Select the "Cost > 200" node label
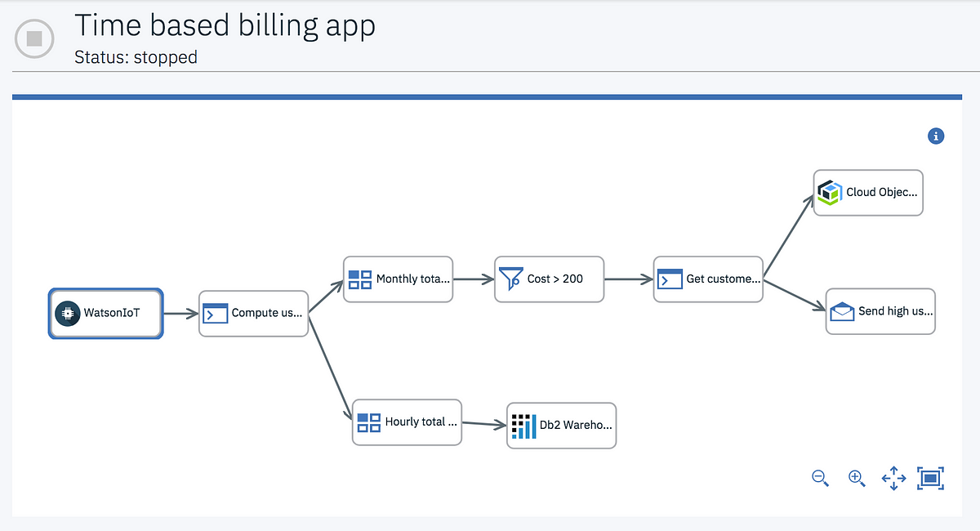Screen dimensions: 980x531 [x=555, y=279]
